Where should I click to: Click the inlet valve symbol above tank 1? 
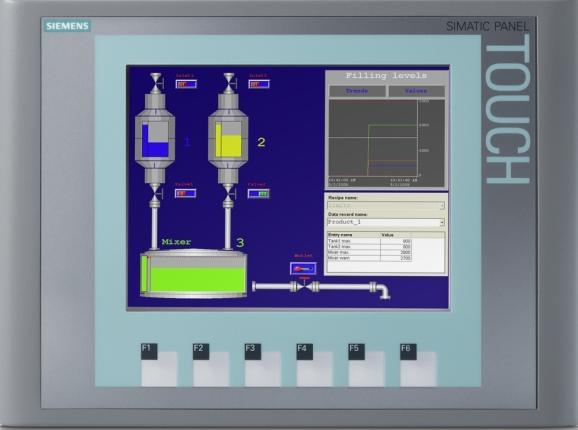(x=156, y=83)
